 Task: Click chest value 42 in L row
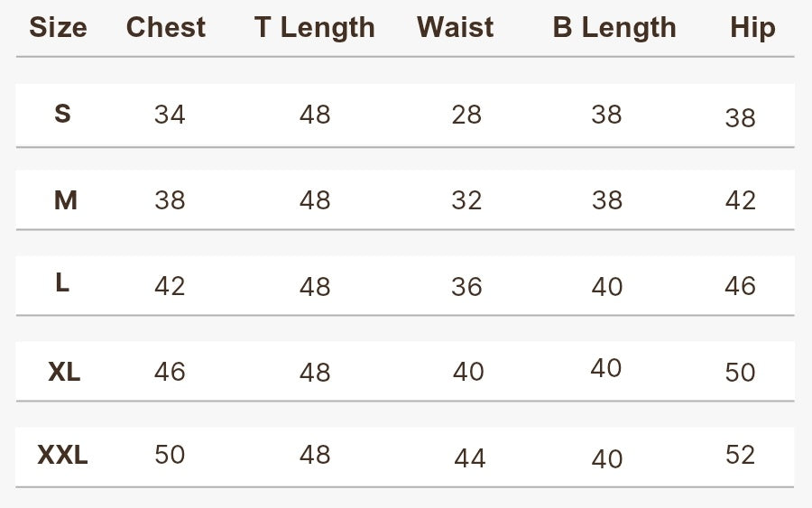point(170,286)
